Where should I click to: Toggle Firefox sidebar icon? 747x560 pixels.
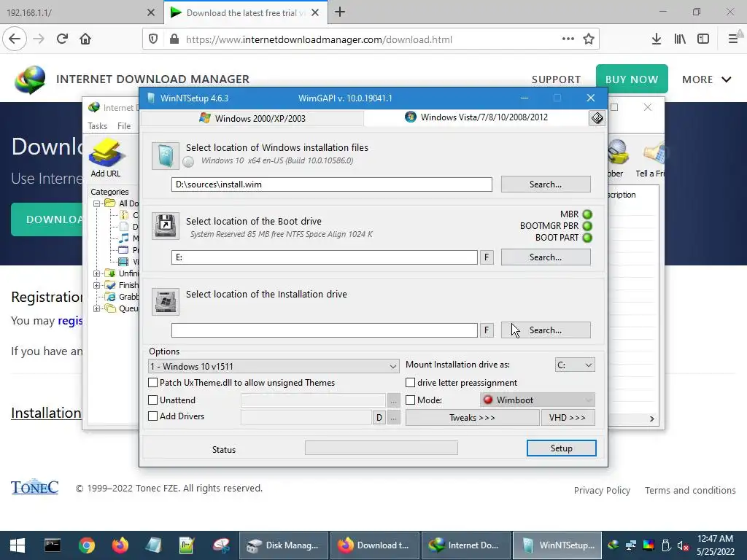click(x=703, y=39)
